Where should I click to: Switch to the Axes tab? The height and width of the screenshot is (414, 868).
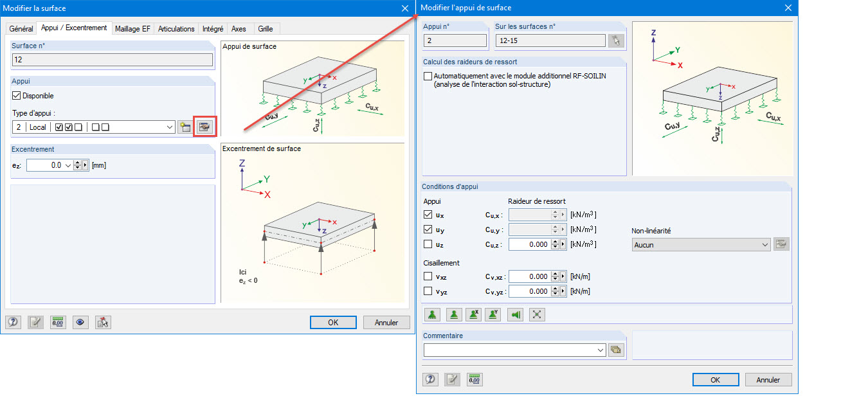[x=239, y=29]
